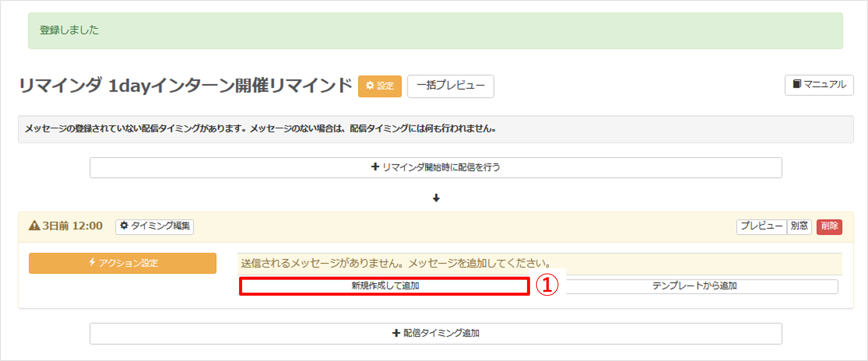
Task: Click the 一括プレビュー button
Action: [451, 86]
